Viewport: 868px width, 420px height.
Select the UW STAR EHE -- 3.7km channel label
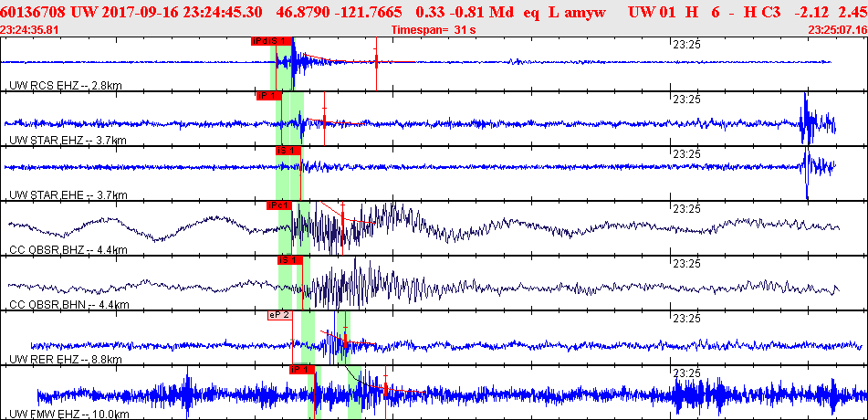(x=68, y=195)
